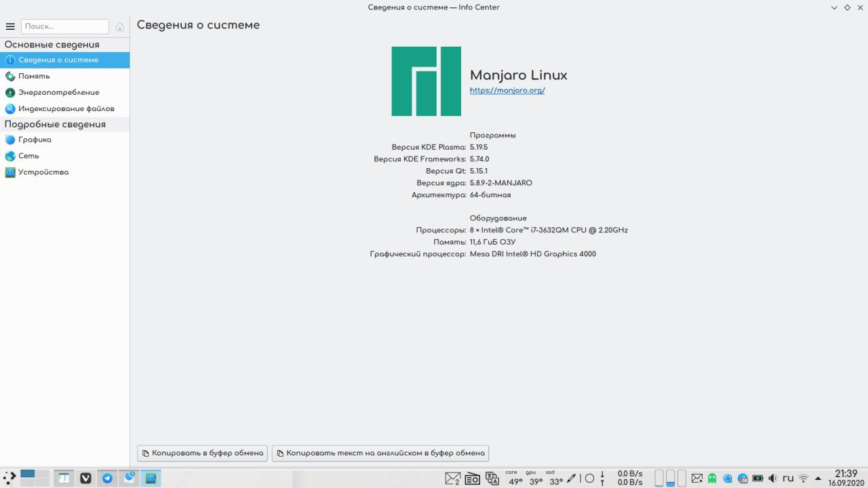Click the 5.74.0 Frameworks version value
Screen dimensions: 868x488
[479, 159]
